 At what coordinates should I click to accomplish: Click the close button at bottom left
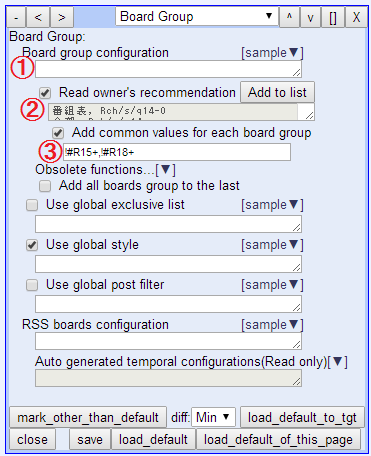pyautogui.click(x=32, y=439)
